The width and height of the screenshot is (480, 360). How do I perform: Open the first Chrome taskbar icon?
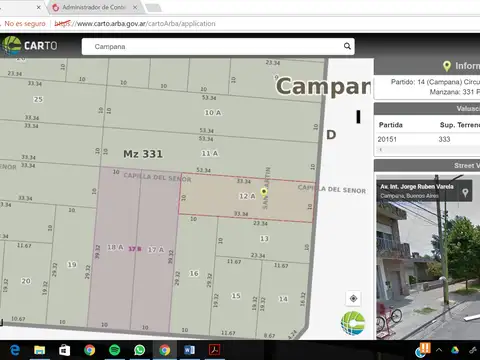click(89, 350)
